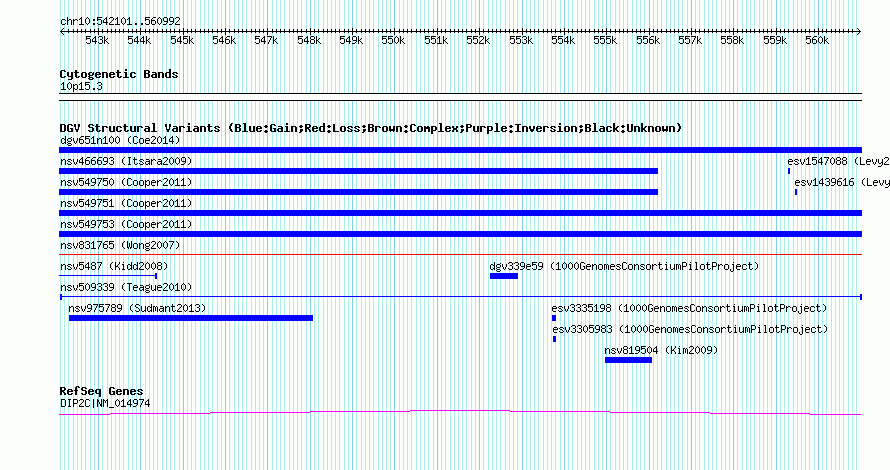Click the blue gain bar for dgv651n100

pyautogui.click(x=460, y=150)
